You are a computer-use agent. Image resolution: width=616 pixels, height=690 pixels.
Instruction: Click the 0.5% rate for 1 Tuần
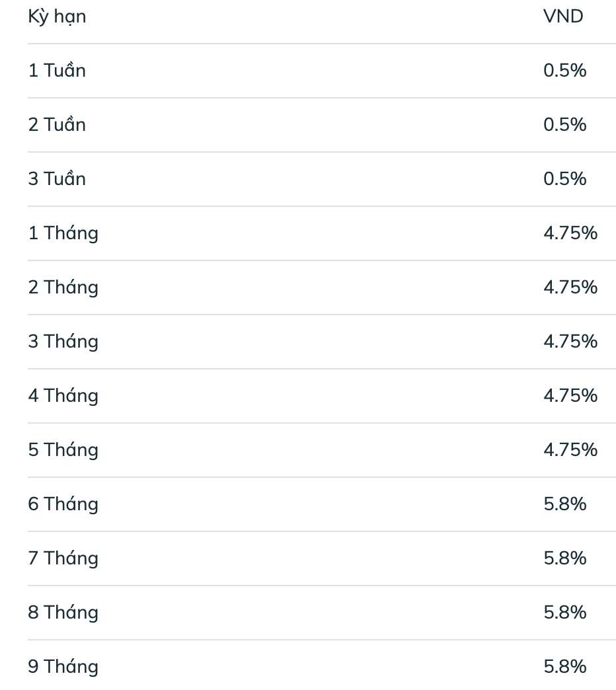[x=564, y=71]
